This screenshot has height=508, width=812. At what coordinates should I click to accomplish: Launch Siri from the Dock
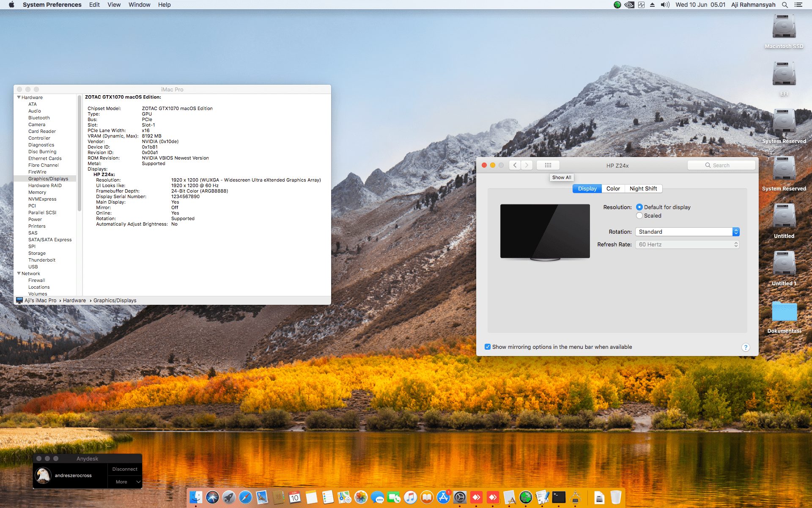212,497
